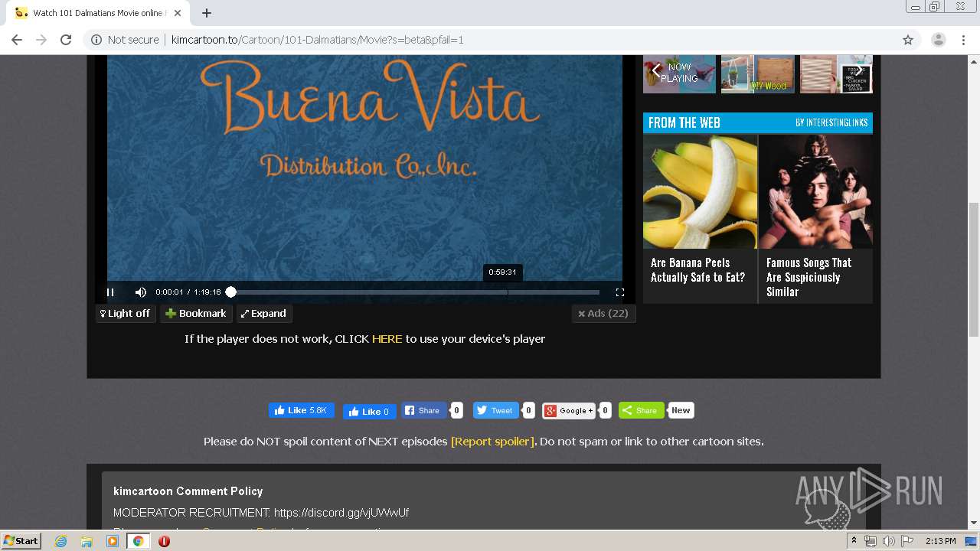Share on Facebook
This screenshot has height=551, width=980.
click(424, 410)
